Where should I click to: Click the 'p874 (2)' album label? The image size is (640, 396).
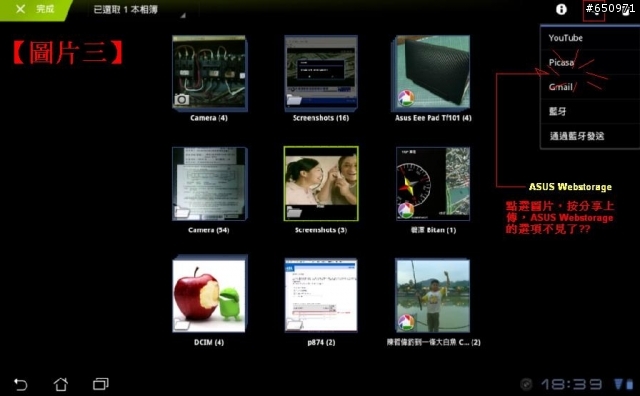click(x=321, y=342)
